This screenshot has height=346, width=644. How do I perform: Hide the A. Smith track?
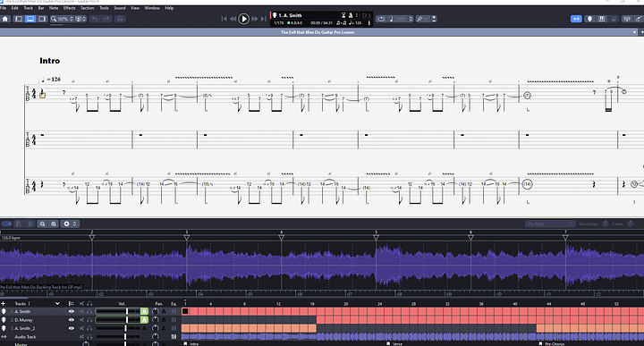coord(71,311)
